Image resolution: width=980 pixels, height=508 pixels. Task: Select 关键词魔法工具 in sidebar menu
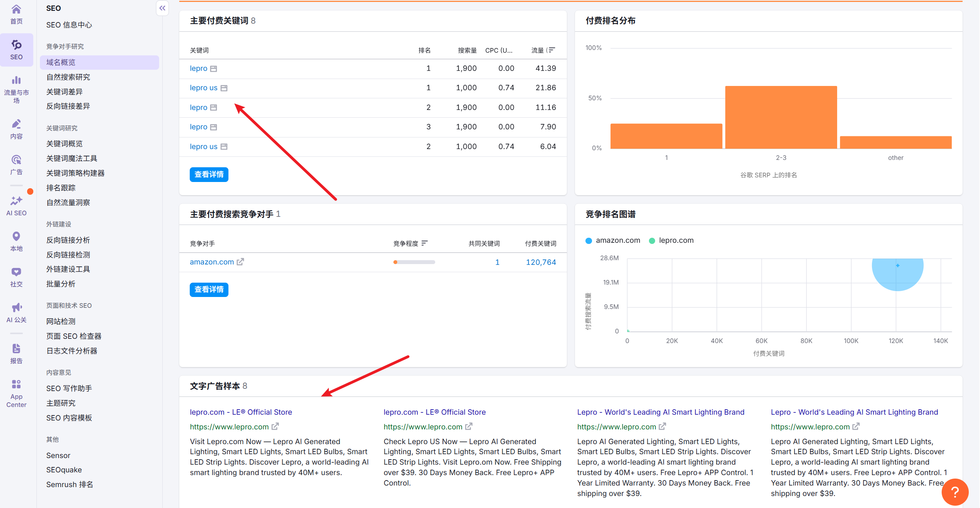(x=72, y=158)
